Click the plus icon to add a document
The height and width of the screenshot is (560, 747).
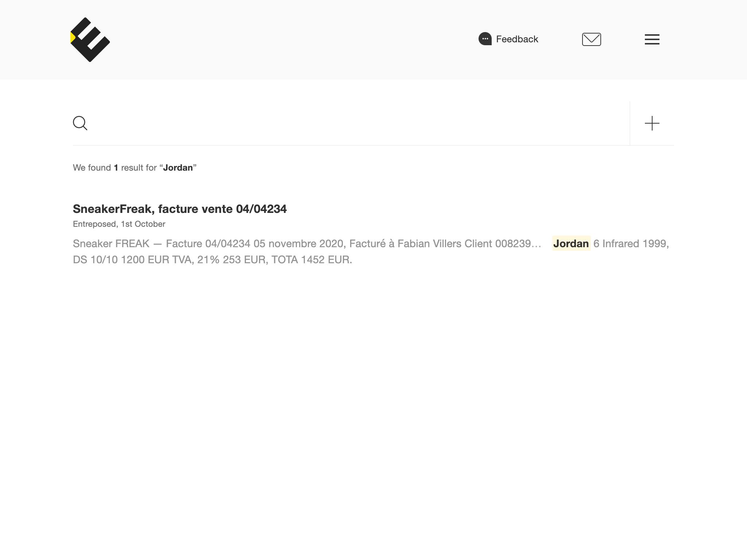[652, 123]
